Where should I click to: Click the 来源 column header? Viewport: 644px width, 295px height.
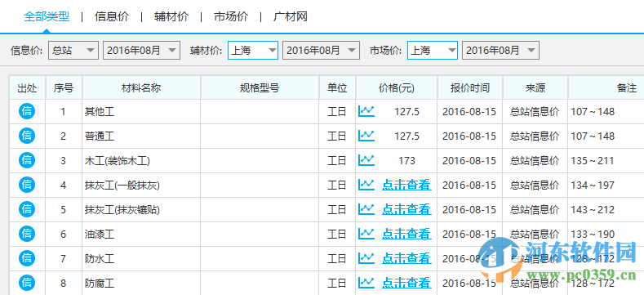(535, 87)
